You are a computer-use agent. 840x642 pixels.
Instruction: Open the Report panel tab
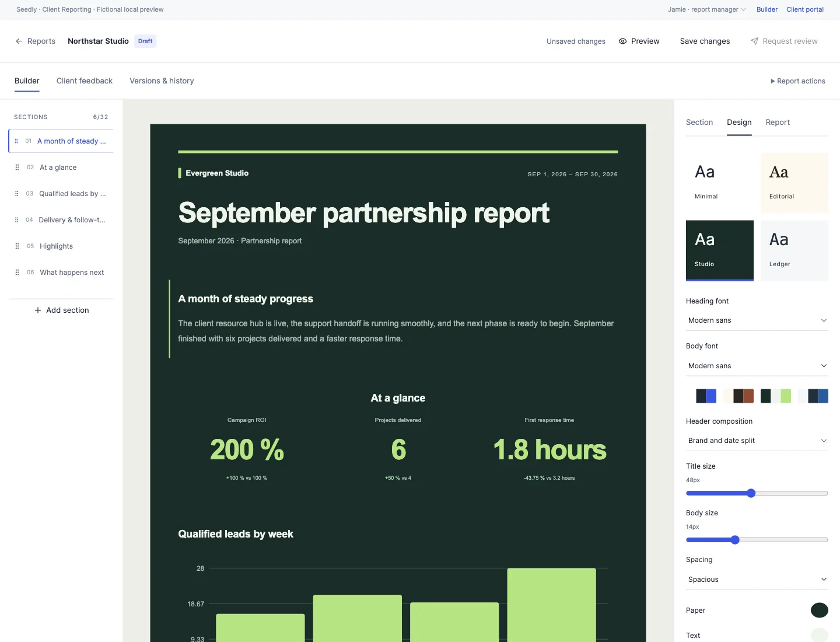pyautogui.click(x=778, y=123)
